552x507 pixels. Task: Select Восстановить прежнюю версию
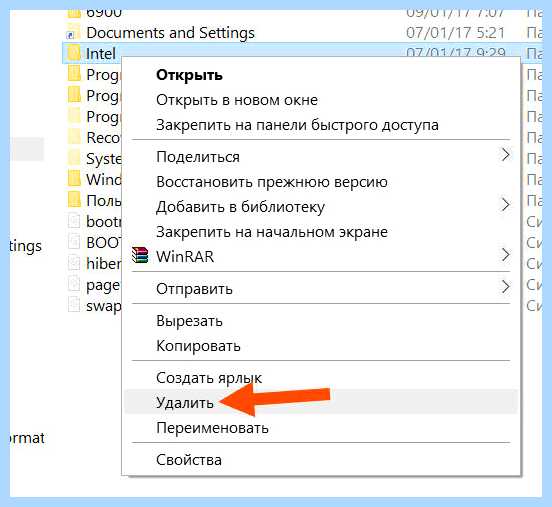321,182
